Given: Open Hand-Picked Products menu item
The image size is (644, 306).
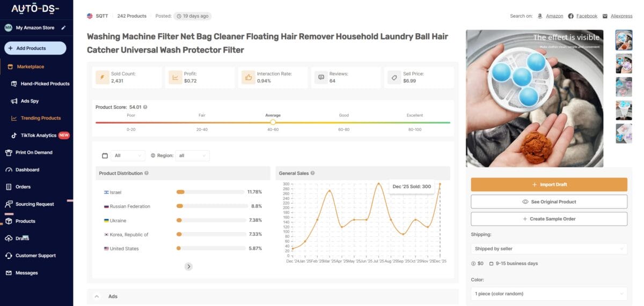Looking at the screenshot, I should pyautogui.click(x=45, y=84).
